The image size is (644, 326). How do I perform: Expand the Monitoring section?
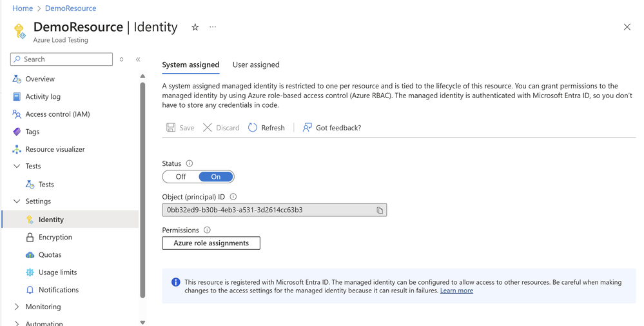coord(17,307)
